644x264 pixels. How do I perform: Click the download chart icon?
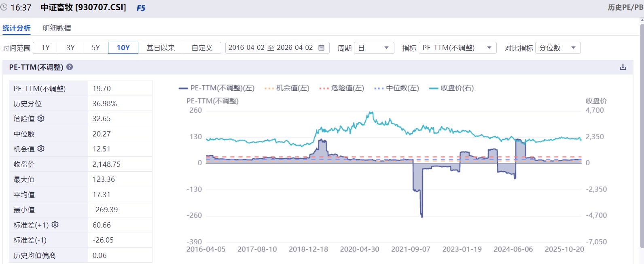(623, 67)
